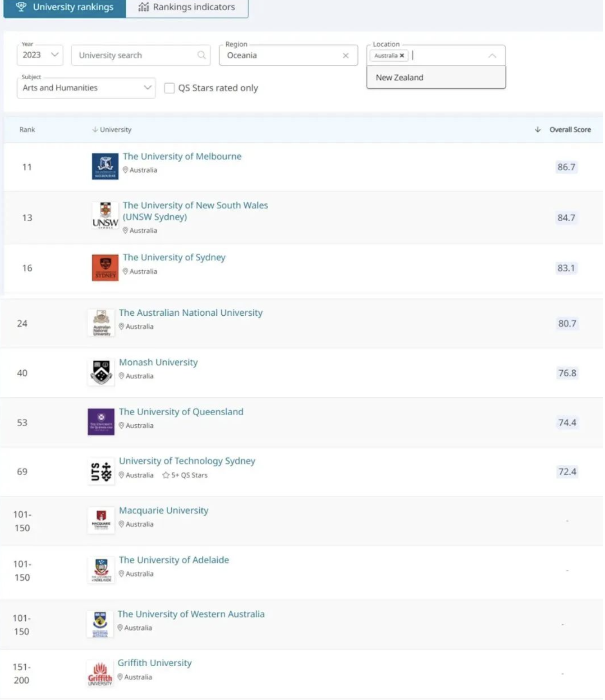The width and height of the screenshot is (605, 700).
Task: Remove the Australia location tag
Action: (x=402, y=56)
